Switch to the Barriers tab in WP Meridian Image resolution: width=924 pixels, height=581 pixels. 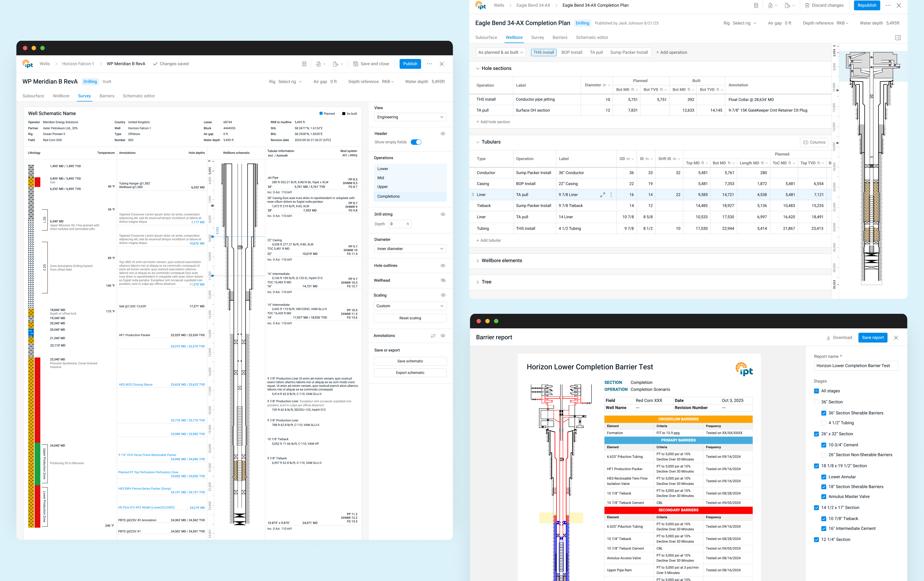(107, 96)
